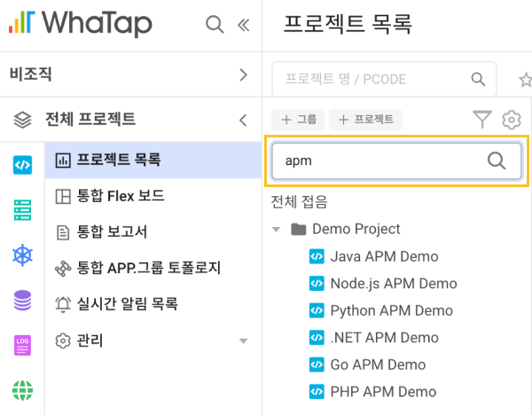Click the 비조직 label

[x=30, y=74]
